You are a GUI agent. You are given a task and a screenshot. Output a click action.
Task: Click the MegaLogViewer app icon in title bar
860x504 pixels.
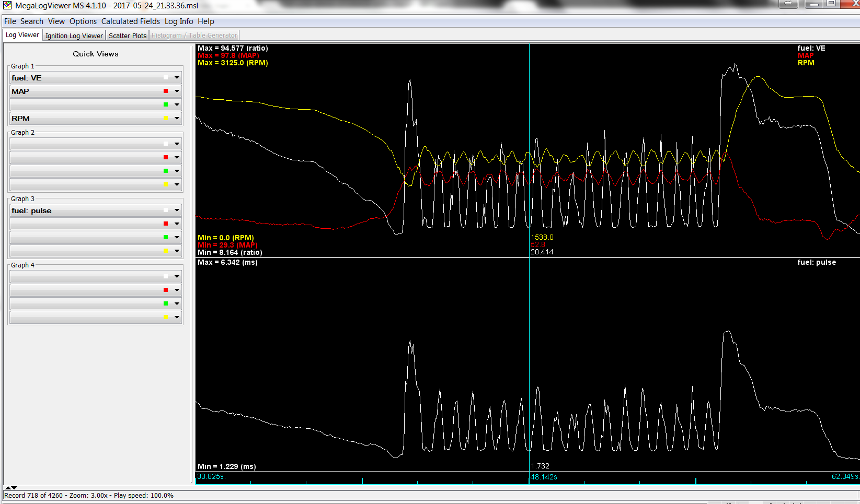(x=7, y=6)
